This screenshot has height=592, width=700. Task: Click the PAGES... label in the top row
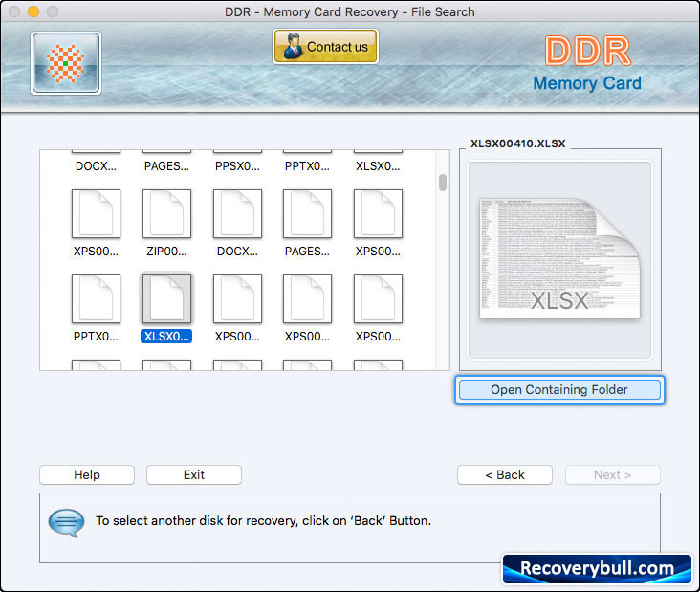point(166,166)
